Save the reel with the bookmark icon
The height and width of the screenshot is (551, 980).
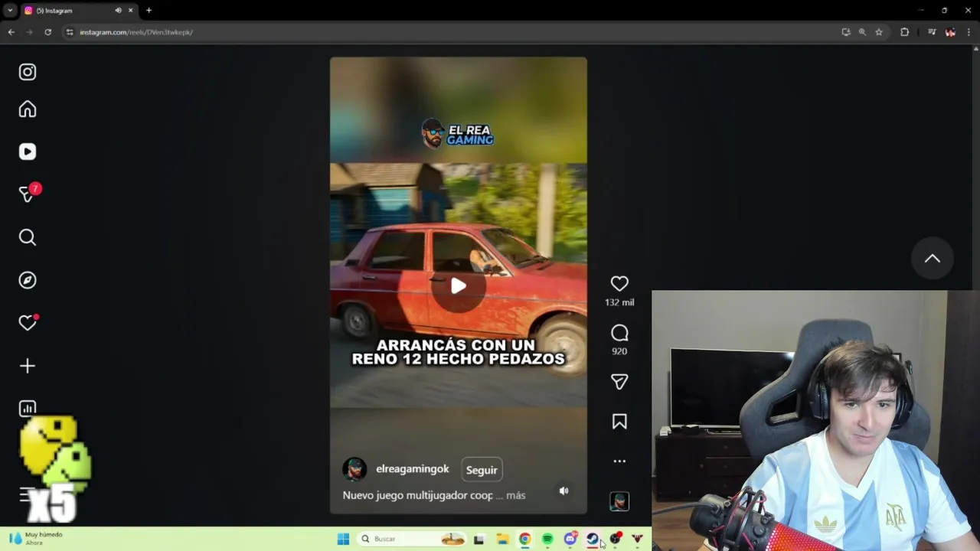619,422
